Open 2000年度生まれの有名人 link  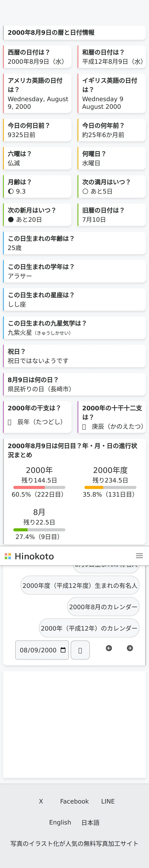[x=80, y=586]
